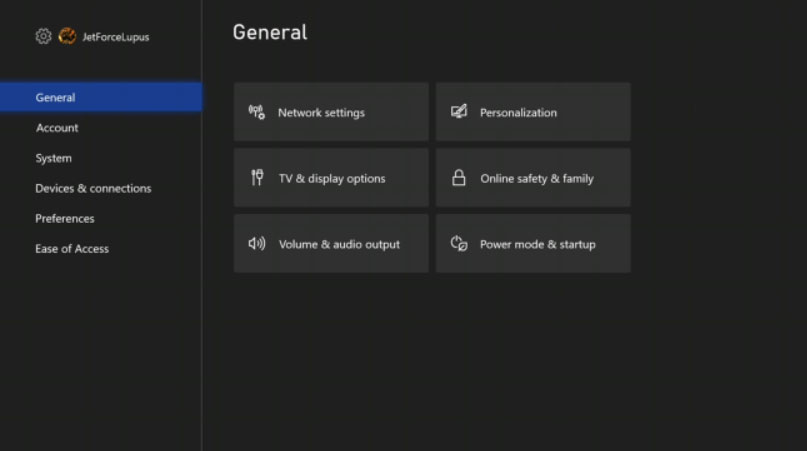Select Ease of Access category
Viewport: 807px width, 451px height.
101,249
